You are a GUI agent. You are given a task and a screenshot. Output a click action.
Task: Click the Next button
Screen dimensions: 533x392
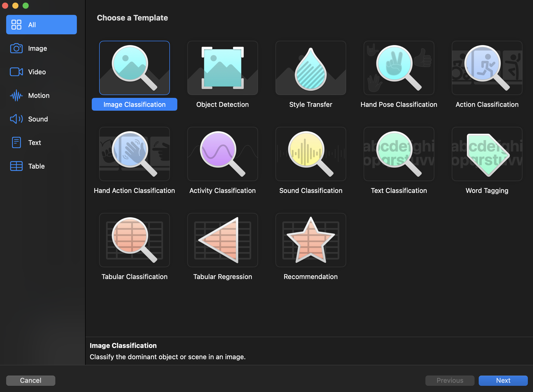coord(503,380)
